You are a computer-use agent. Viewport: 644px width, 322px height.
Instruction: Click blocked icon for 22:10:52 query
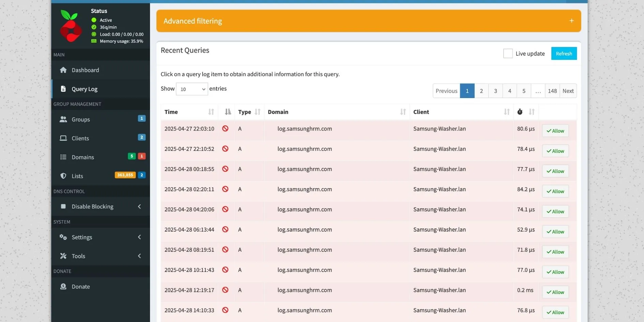coord(225,149)
